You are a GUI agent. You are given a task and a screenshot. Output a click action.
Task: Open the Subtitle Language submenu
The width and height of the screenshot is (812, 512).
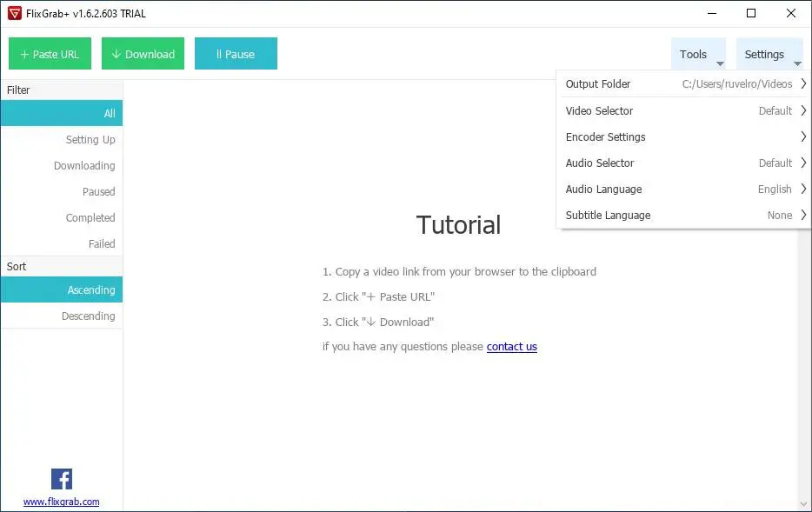tap(683, 215)
